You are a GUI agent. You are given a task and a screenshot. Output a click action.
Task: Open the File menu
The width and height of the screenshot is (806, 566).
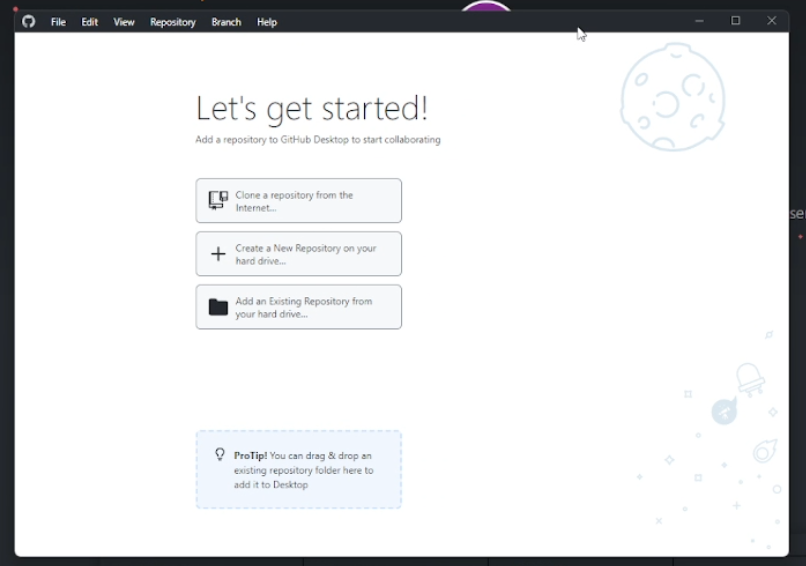pyautogui.click(x=58, y=22)
